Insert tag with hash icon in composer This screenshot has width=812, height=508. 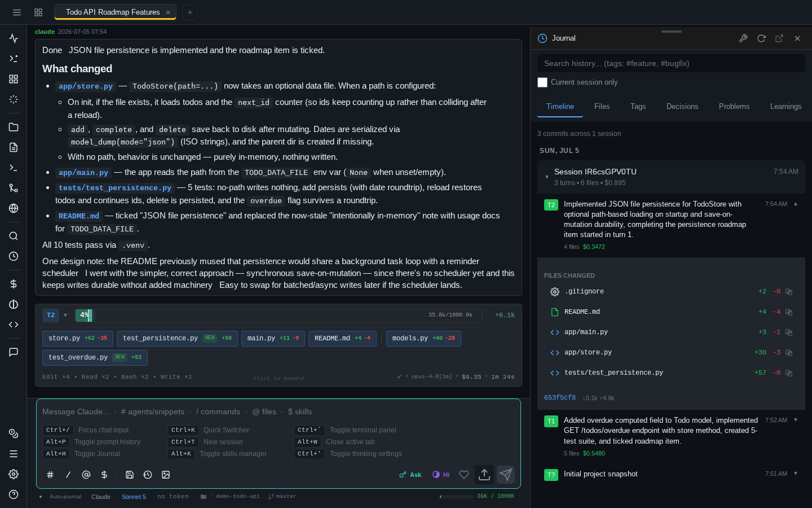[x=50, y=475]
